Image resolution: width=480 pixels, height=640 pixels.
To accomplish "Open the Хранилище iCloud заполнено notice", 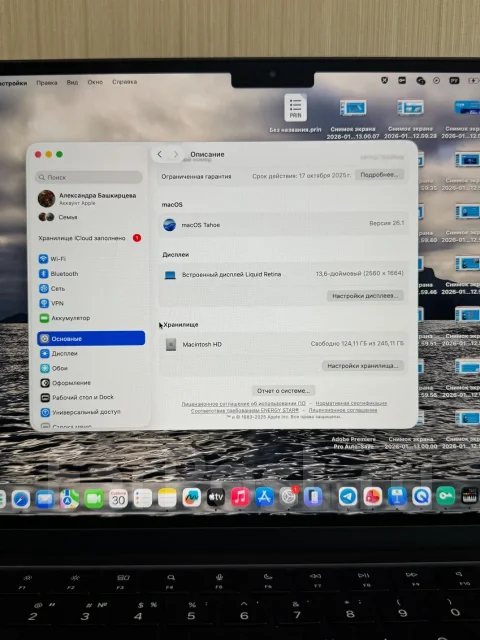I will coord(90,238).
